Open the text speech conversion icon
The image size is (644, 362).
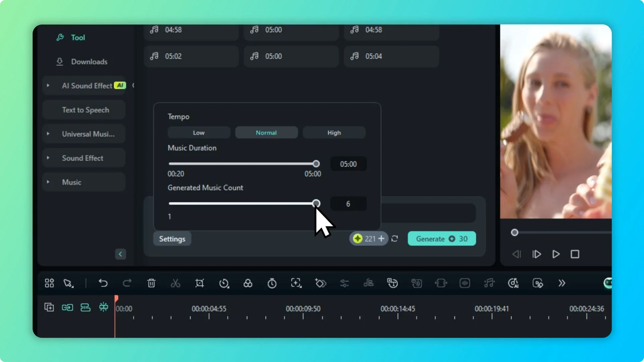point(392,283)
